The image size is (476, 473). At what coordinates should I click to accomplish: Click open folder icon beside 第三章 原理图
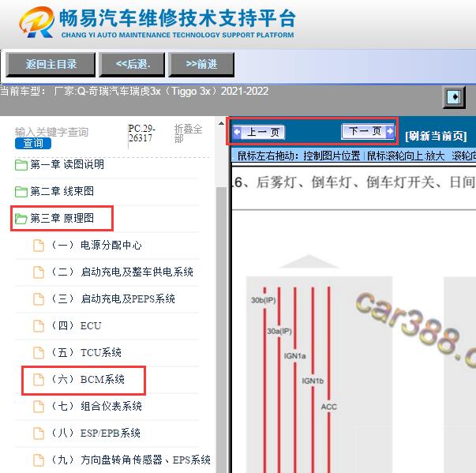[21, 218]
